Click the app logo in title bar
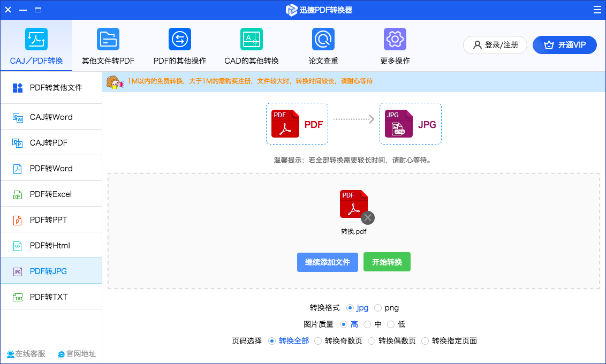The height and width of the screenshot is (364, 606). point(291,10)
